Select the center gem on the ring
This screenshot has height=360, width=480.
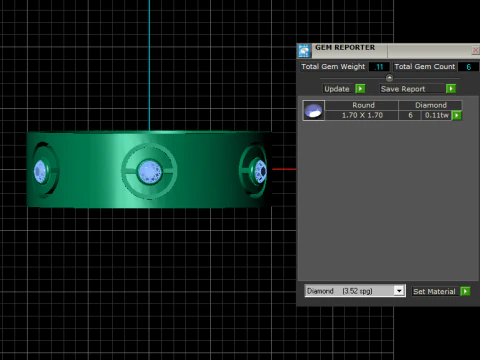tap(150, 171)
